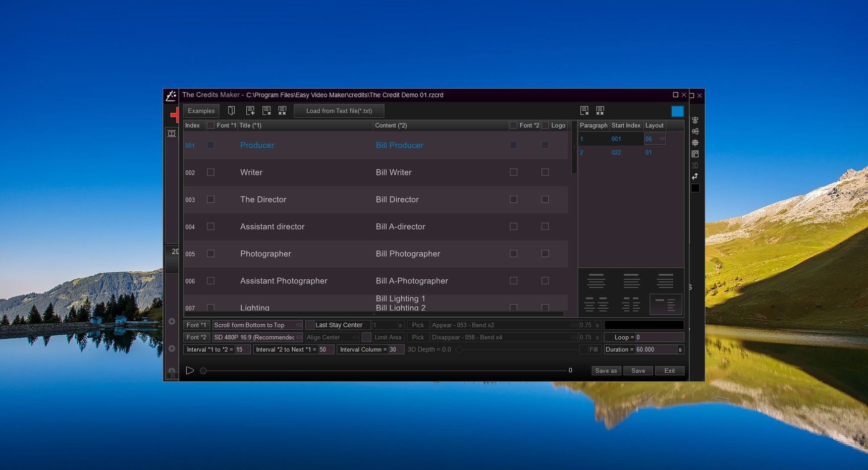Click Pick next to the Appear effect
Screen dimensions: 868x470
pos(418,325)
